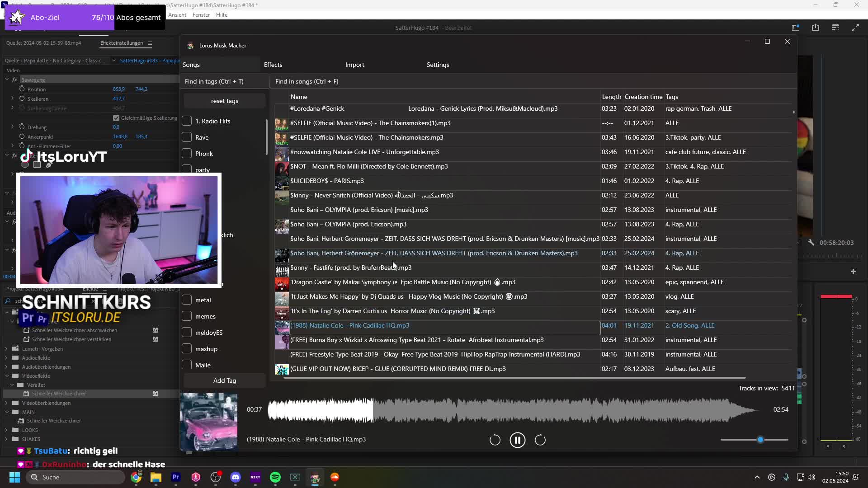Click the forward circular arrow in player
Viewport: 868px width, 488px height.
(540, 440)
